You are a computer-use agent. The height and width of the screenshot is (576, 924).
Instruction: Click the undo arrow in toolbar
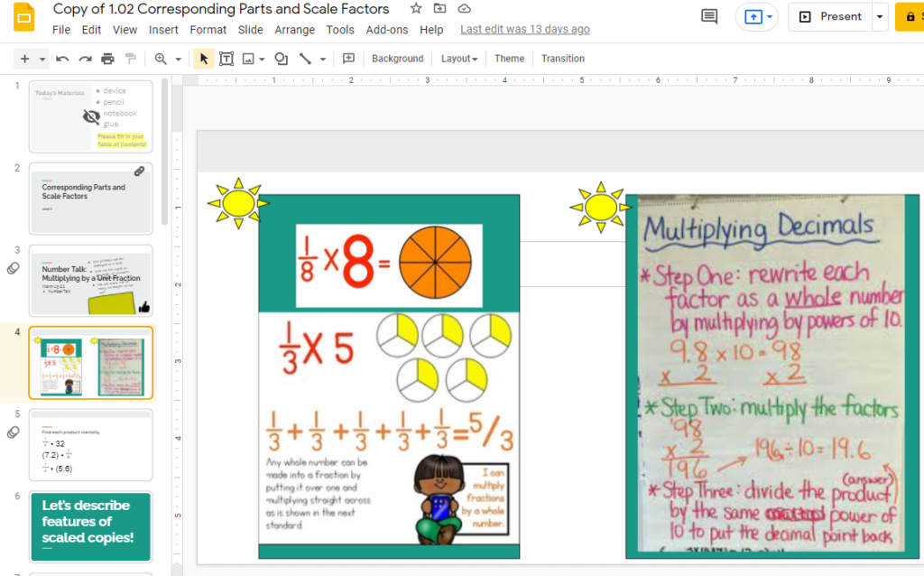tap(62, 59)
